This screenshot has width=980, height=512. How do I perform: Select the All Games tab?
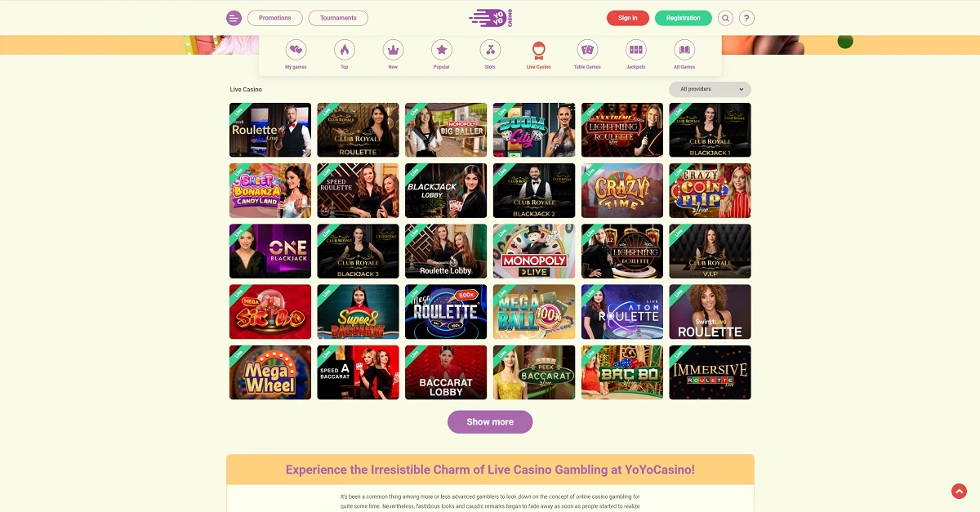tap(684, 55)
